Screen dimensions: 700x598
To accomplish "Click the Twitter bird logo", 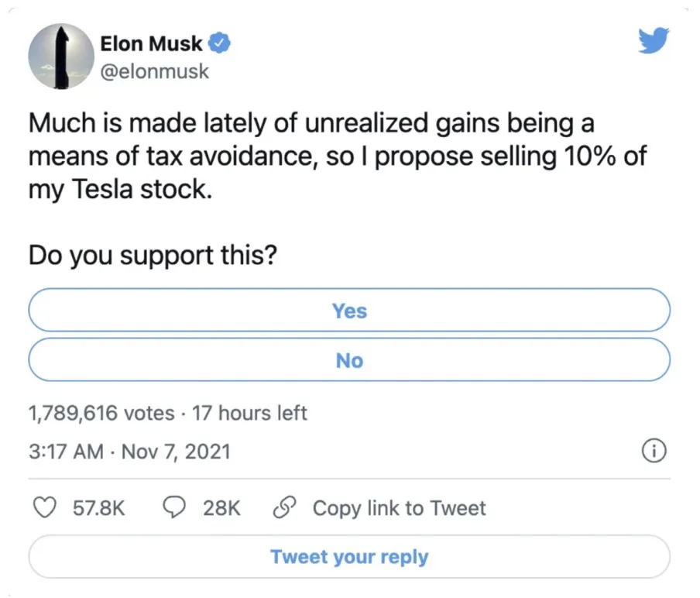I will (x=652, y=42).
